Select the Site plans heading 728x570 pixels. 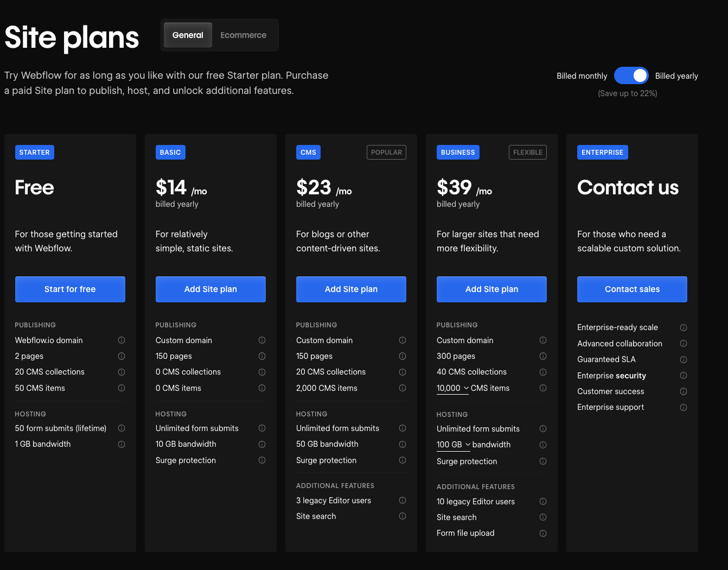point(72,37)
